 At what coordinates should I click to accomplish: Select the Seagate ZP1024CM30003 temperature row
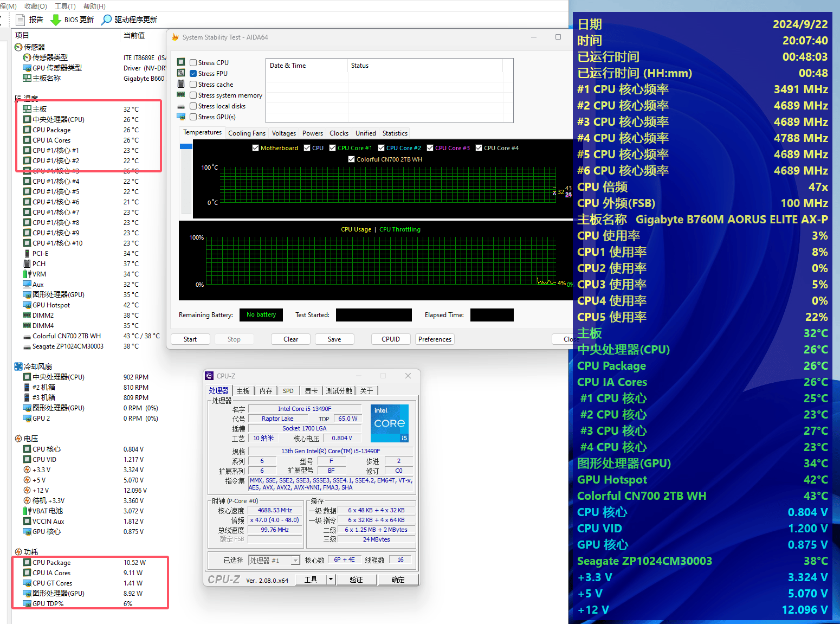tap(68, 346)
